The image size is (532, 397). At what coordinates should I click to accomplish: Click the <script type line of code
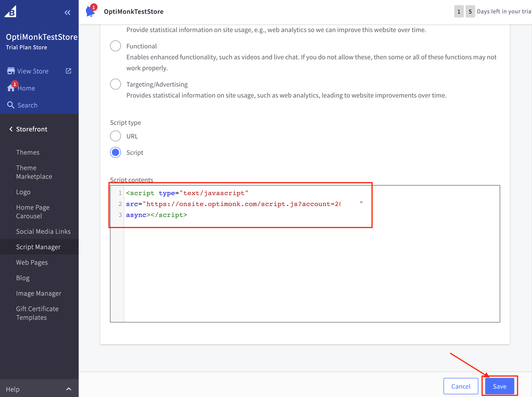click(187, 193)
